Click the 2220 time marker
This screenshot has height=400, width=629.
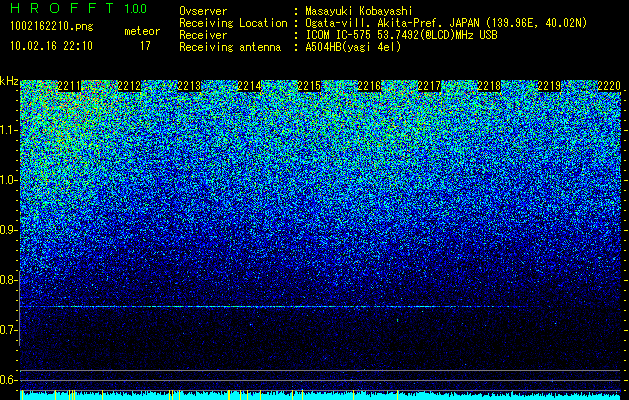click(x=609, y=86)
